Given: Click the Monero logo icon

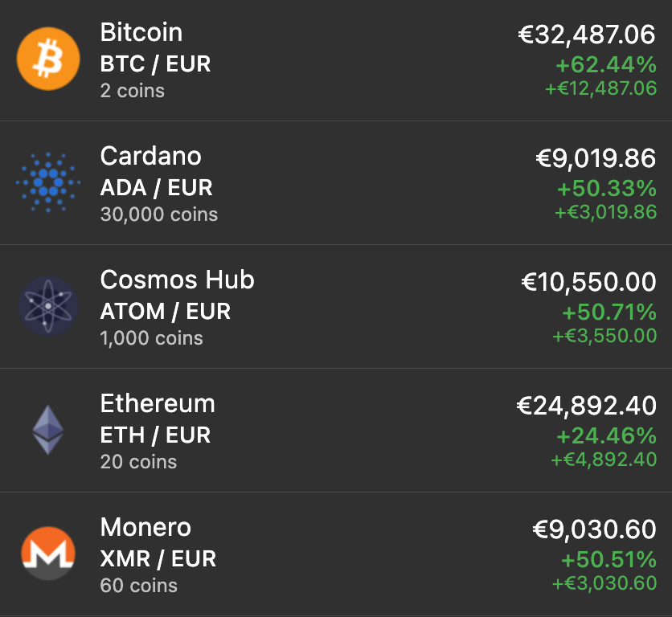Looking at the screenshot, I should (48, 554).
